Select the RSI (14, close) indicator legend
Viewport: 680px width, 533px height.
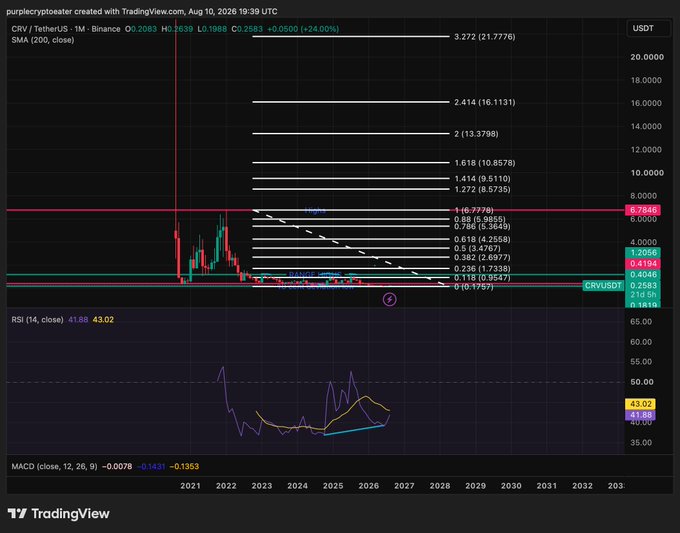pos(37,320)
